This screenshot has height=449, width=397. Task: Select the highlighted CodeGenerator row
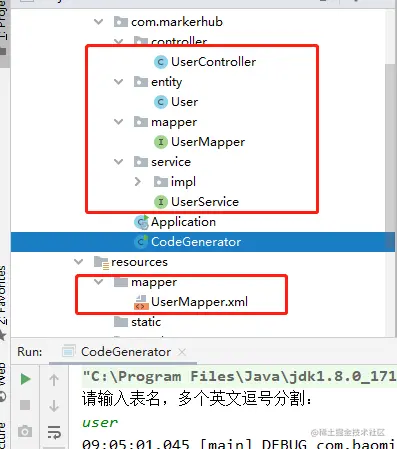coord(203,242)
